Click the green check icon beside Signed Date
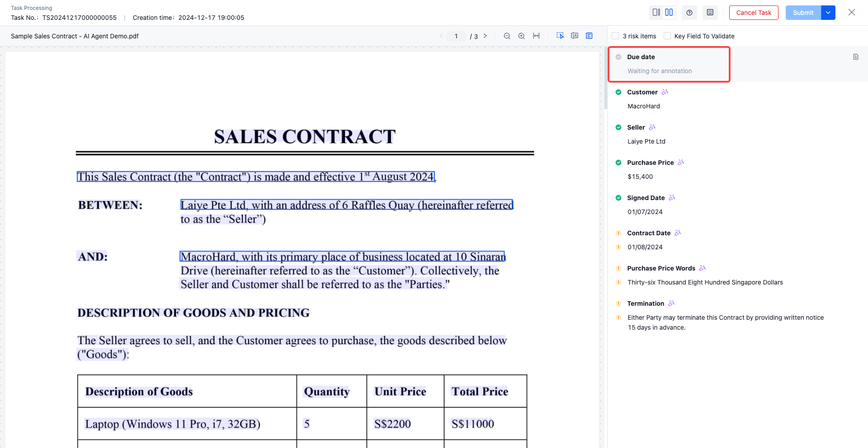868x448 pixels. pos(618,198)
